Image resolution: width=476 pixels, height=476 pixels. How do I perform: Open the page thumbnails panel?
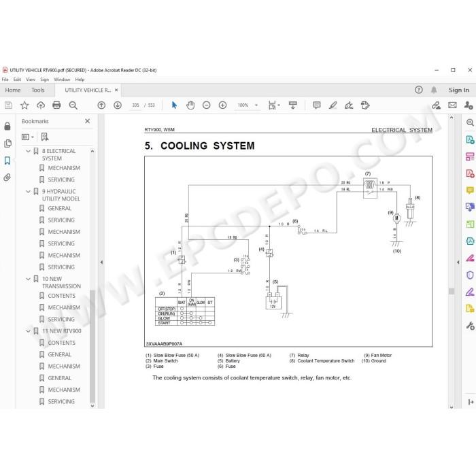(x=7, y=143)
